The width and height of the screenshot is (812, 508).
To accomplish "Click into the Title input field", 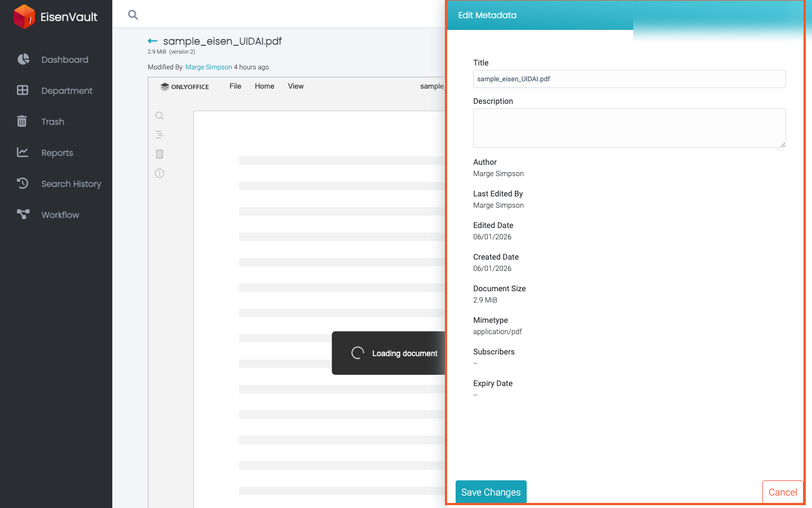I will [x=629, y=79].
